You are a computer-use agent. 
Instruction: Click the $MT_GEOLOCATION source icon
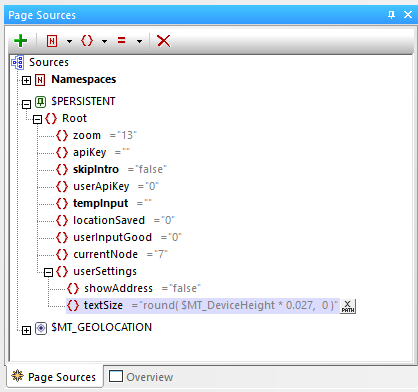point(41,328)
